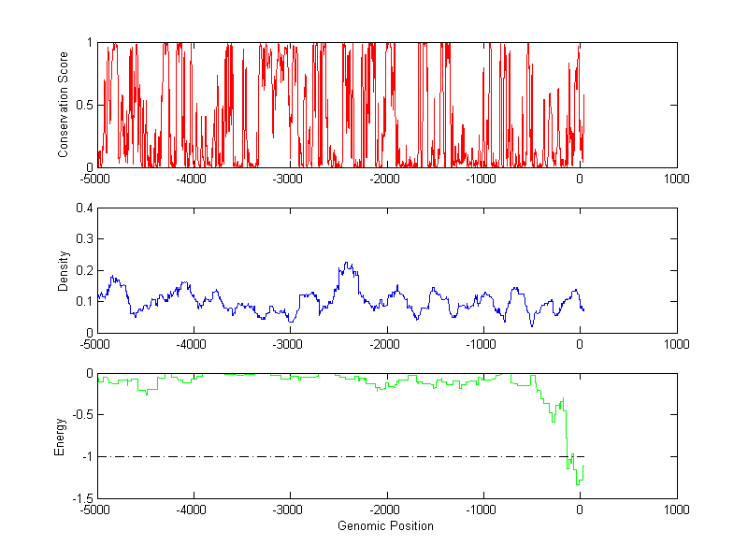Viewport: 748px width, 560px height.
Task: Click the -0.5 tick label on Energy axis
Action: click(82, 415)
